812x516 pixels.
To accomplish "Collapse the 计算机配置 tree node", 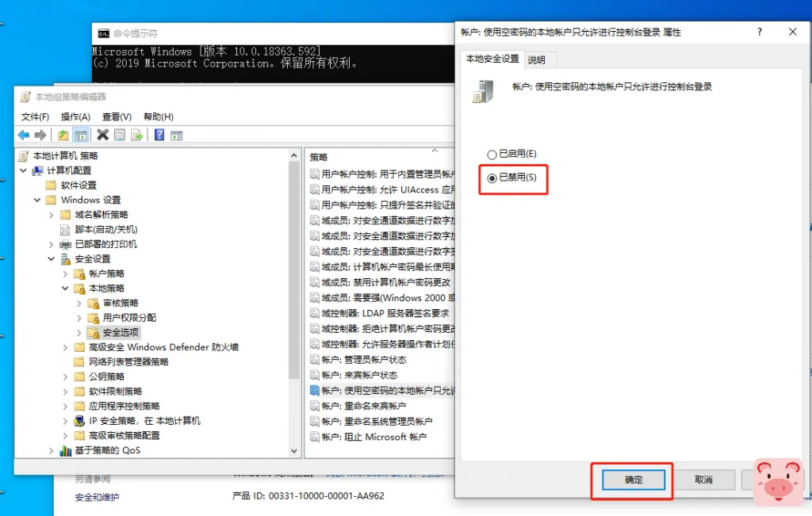I will click(x=23, y=170).
